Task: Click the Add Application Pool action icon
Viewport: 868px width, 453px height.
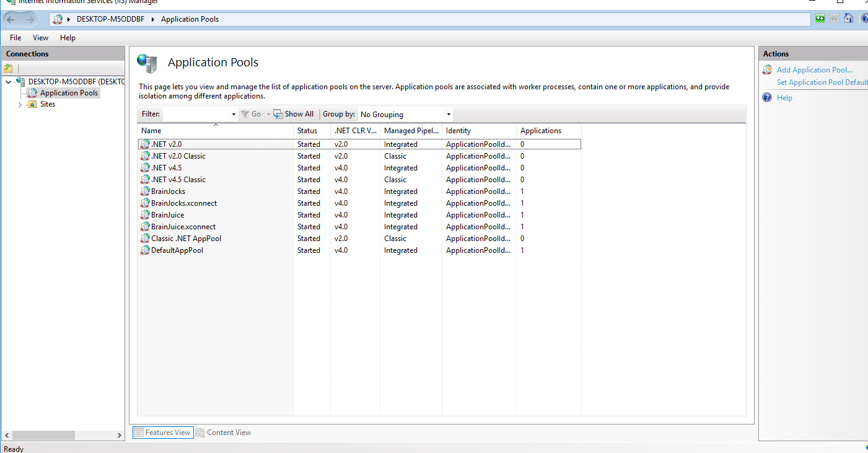Action: point(767,69)
